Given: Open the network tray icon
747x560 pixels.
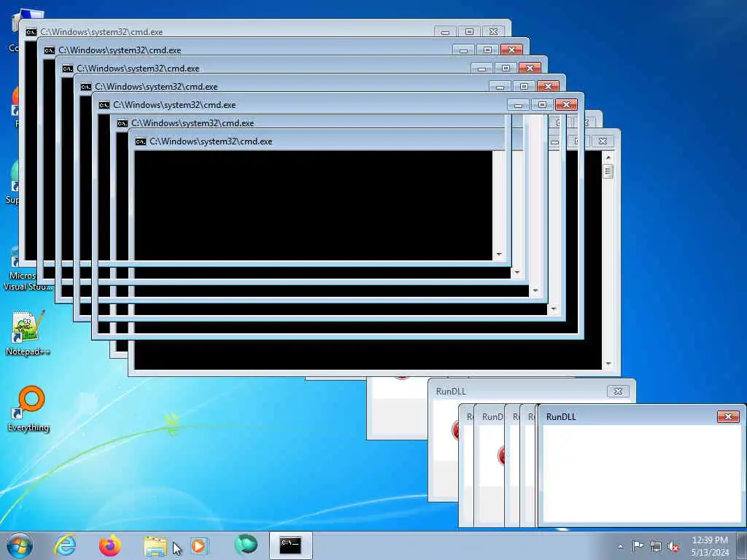Looking at the screenshot, I should tap(656, 546).
